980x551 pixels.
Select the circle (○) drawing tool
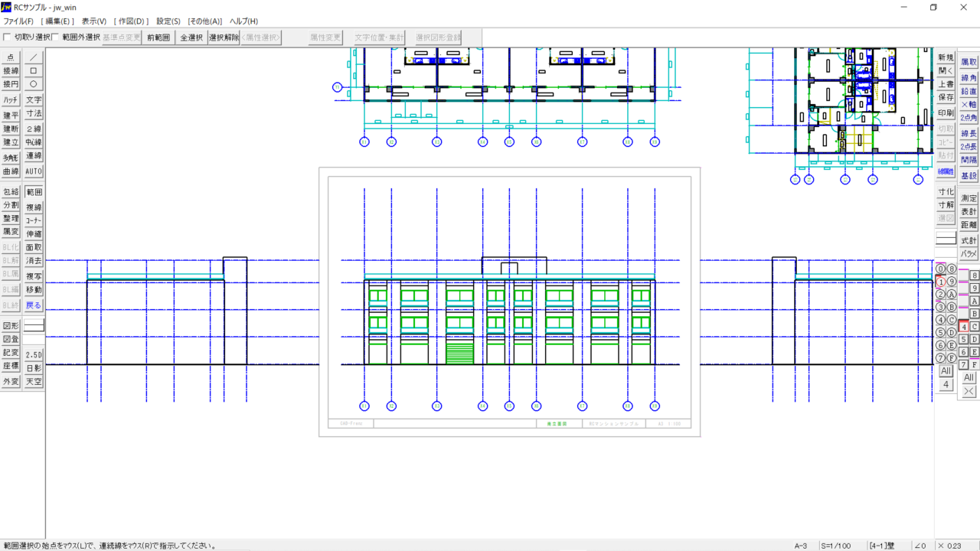coord(34,84)
